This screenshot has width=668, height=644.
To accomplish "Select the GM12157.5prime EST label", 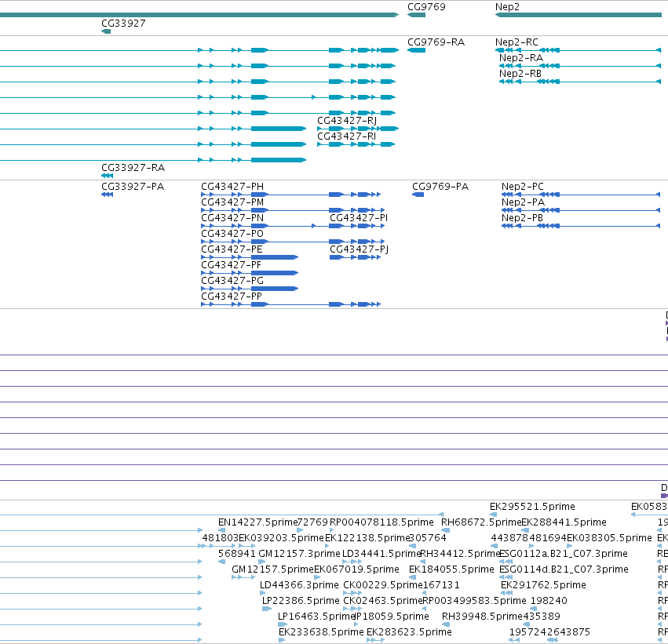I will (272, 569).
